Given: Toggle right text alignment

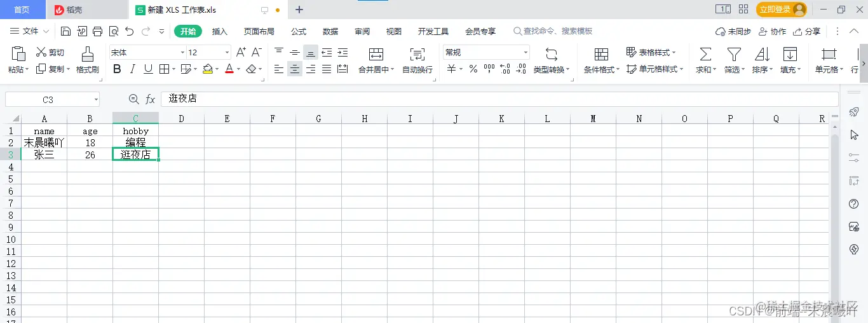Looking at the screenshot, I should pyautogui.click(x=311, y=69).
